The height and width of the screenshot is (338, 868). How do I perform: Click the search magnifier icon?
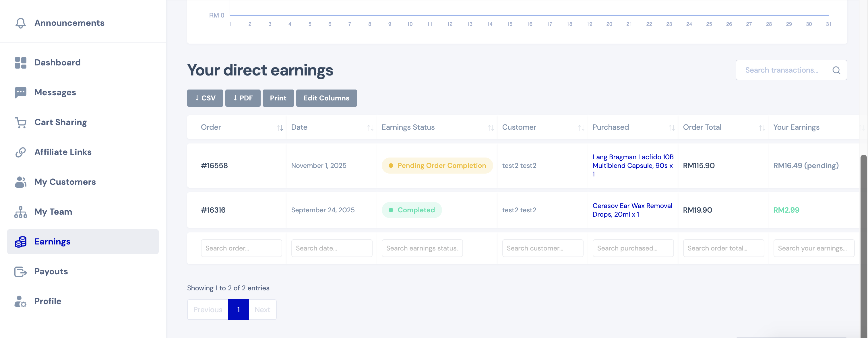(836, 70)
